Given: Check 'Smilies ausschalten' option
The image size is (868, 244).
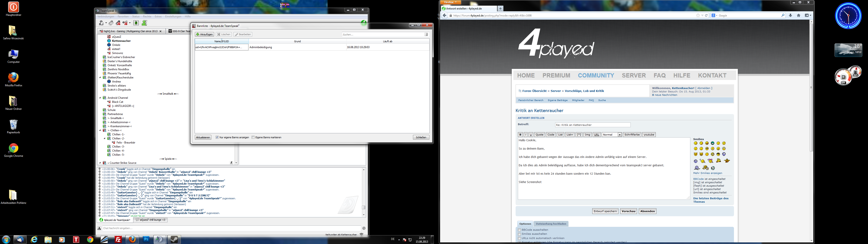Looking at the screenshot, I should [519, 234].
